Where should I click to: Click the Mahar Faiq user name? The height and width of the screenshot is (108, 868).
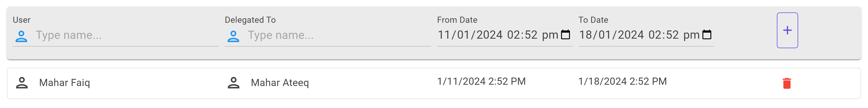pyautogui.click(x=64, y=83)
